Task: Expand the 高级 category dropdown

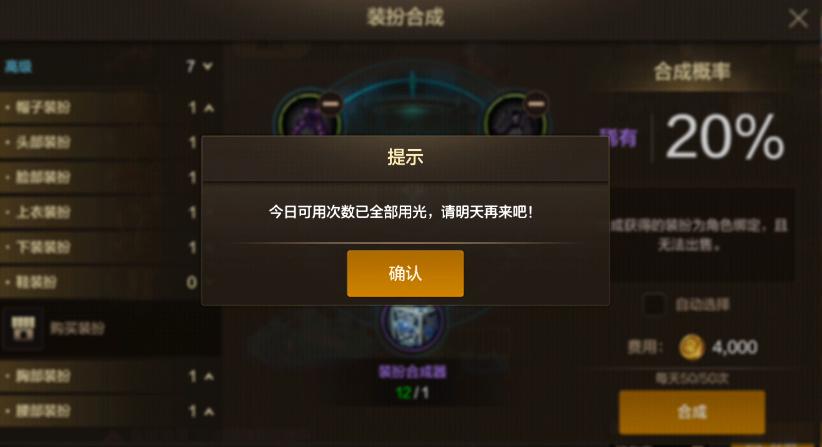Action: click(208, 66)
